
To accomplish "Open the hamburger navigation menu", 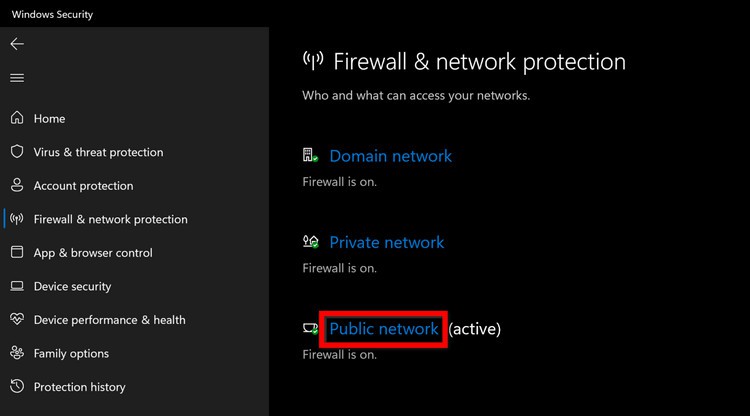I will [x=17, y=78].
